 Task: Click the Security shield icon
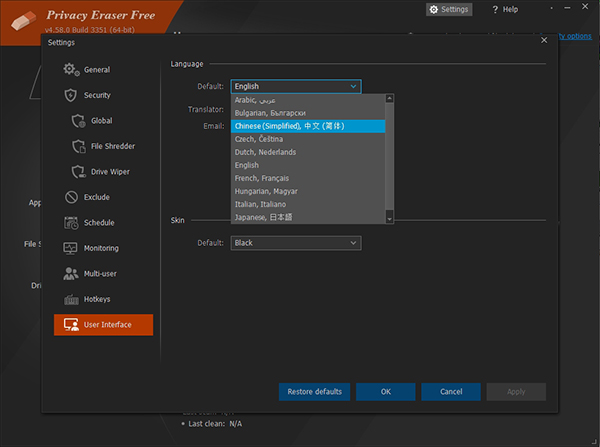pos(71,95)
